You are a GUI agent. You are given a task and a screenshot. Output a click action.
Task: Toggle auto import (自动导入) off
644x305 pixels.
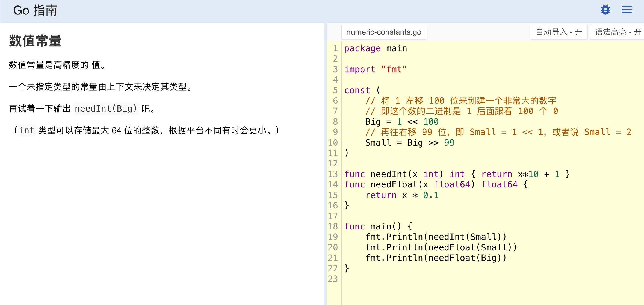coord(559,32)
